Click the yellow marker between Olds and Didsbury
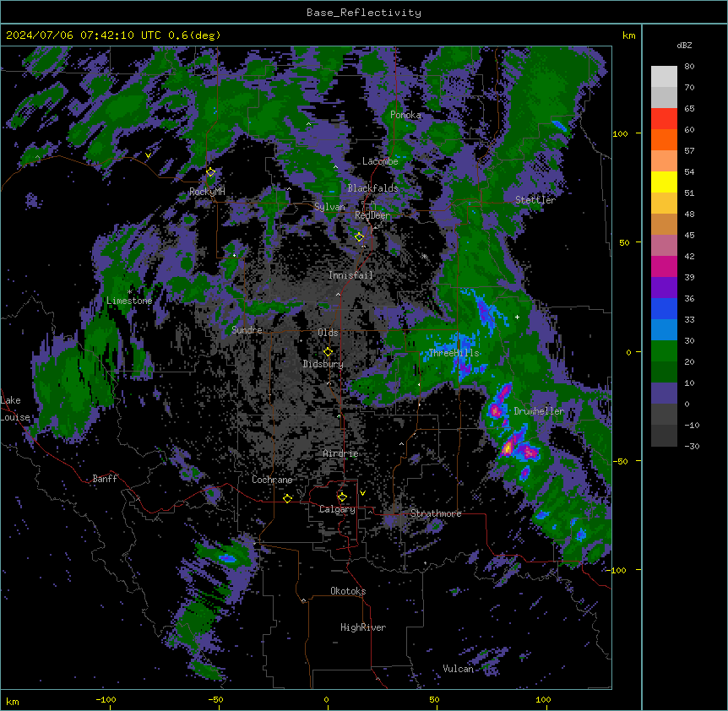Viewport: 728px width, 711px height. click(x=328, y=352)
